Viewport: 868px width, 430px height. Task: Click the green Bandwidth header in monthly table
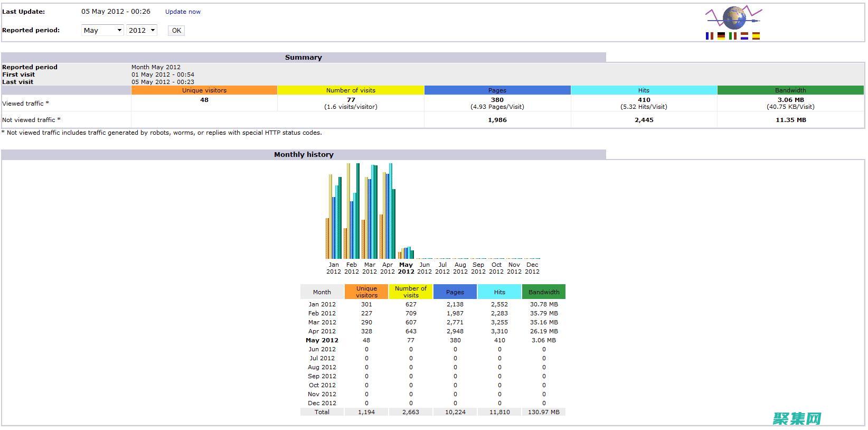543,292
